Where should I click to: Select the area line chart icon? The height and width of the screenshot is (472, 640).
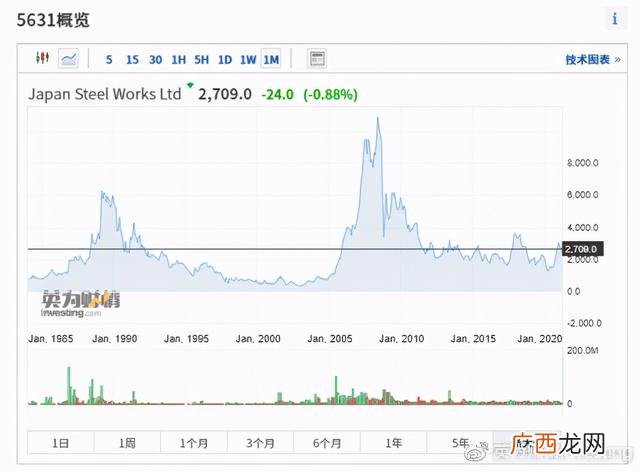pos(69,58)
